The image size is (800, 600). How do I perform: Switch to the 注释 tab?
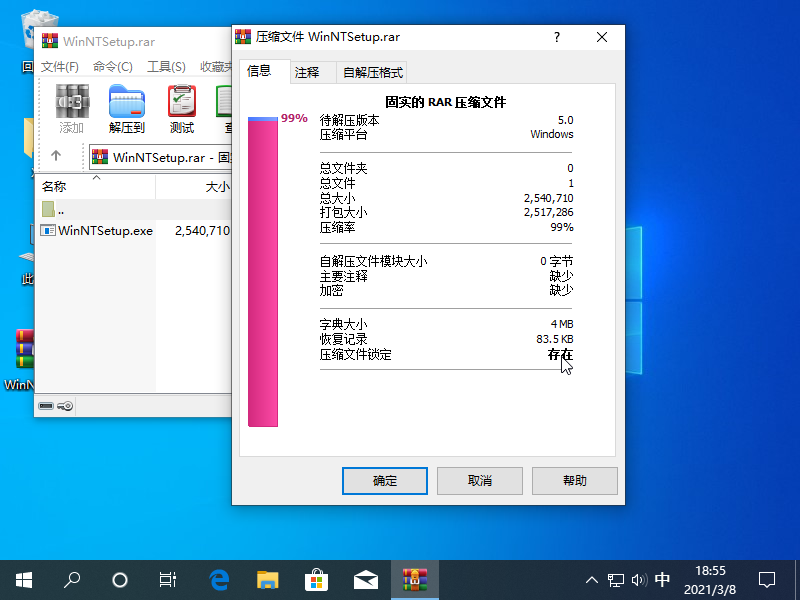[307, 72]
